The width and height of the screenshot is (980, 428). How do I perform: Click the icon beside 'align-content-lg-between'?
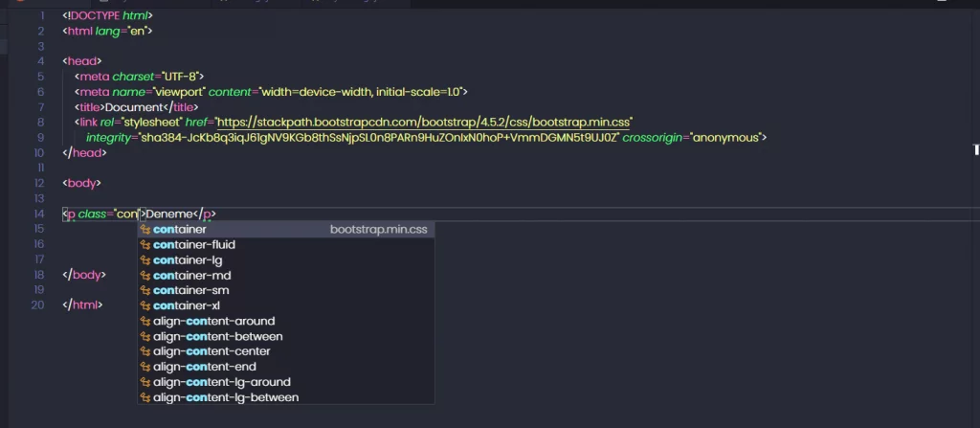tap(145, 397)
